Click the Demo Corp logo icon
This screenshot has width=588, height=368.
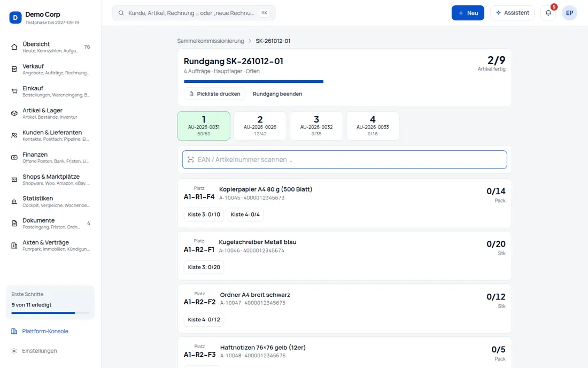click(16, 17)
